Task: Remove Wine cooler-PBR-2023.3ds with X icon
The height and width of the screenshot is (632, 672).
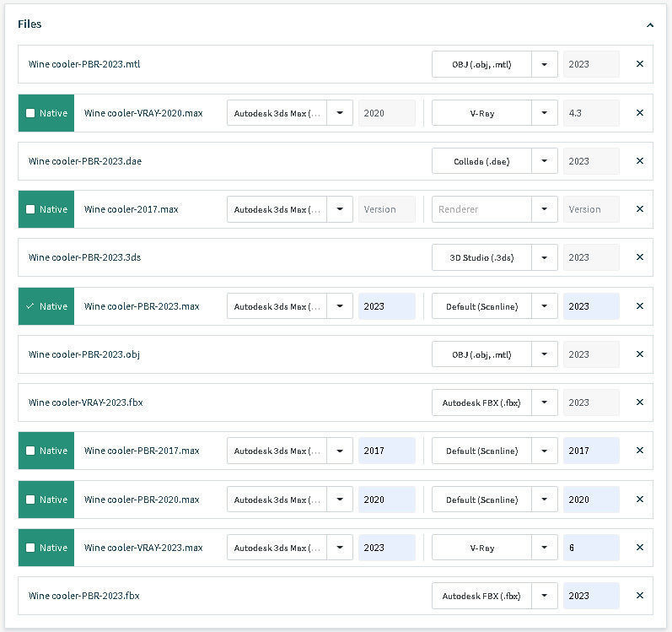Action: coord(639,257)
